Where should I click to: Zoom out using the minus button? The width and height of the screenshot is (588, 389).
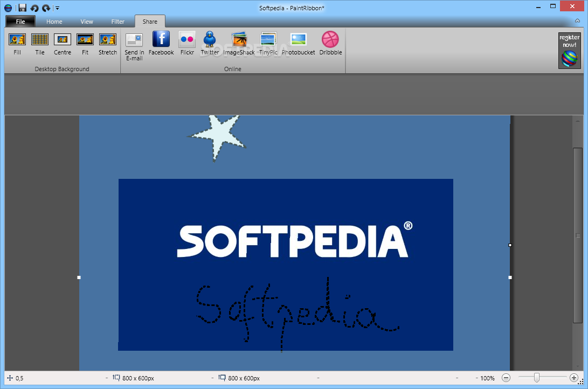[x=506, y=378]
